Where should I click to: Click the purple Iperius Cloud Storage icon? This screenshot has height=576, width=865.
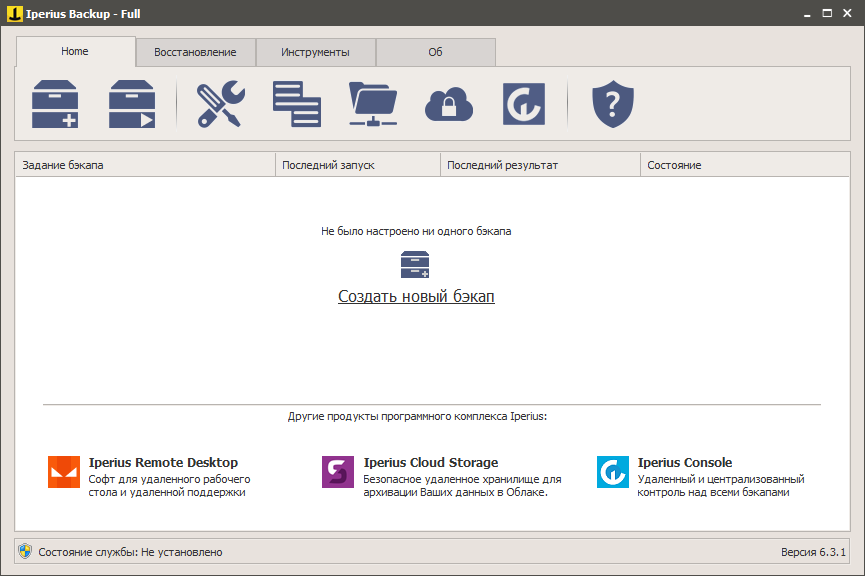pos(340,472)
